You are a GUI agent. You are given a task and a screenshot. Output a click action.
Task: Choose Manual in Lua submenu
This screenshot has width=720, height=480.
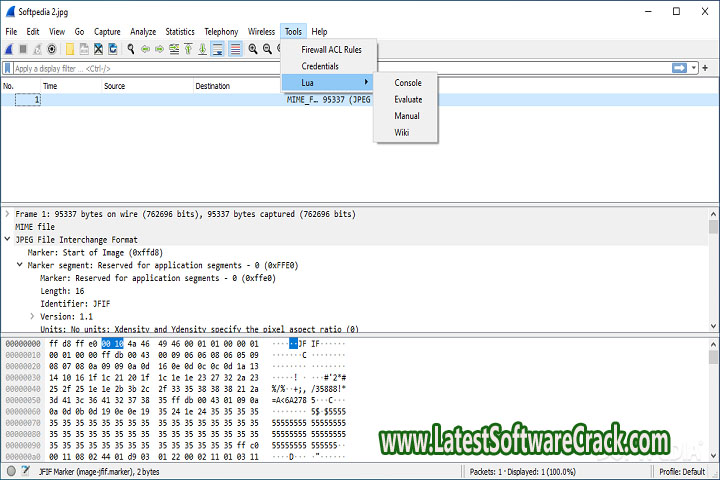pos(406,116)
